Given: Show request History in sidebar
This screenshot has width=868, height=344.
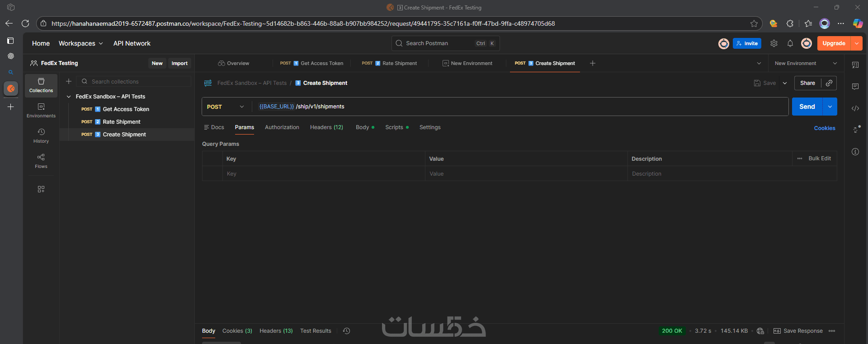Looking at the screenshot, I should (x=41, y=136).
